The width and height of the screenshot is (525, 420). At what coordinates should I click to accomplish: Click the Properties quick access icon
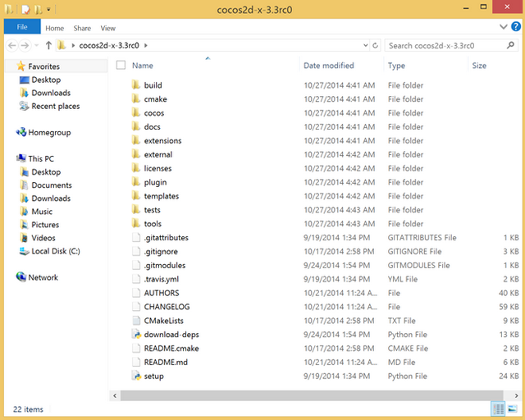[25, 9]
